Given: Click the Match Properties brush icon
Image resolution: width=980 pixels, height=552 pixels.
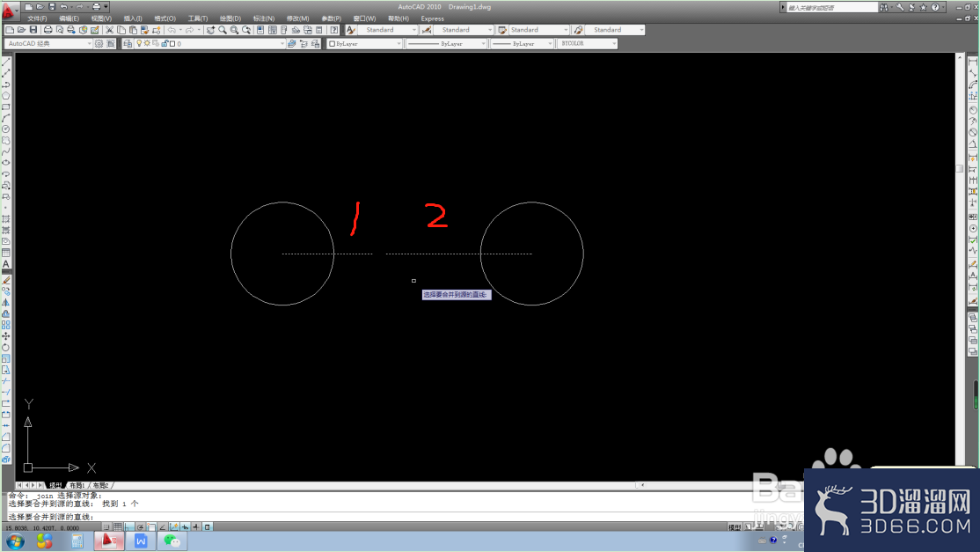Looking at the screenshot, I should click(x=144, y=30).
